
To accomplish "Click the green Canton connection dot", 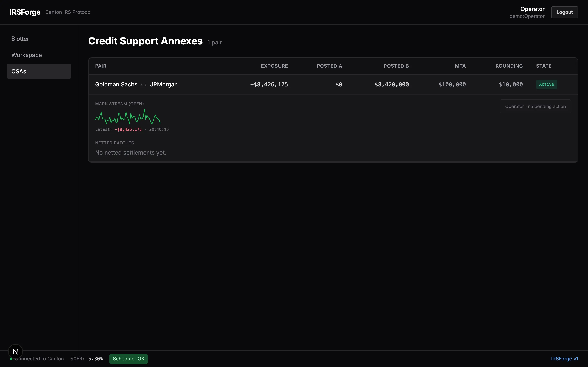I will [x=11, y=359].
